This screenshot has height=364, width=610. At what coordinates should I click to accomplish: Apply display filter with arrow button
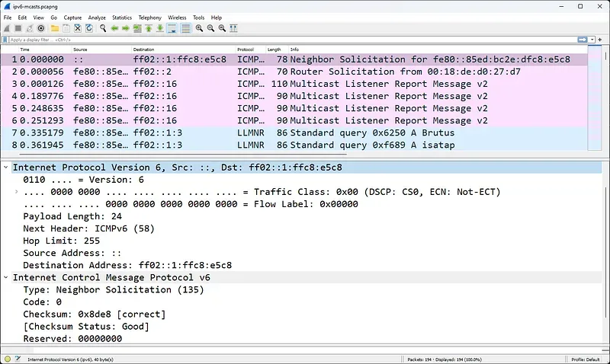coord(583,40)
